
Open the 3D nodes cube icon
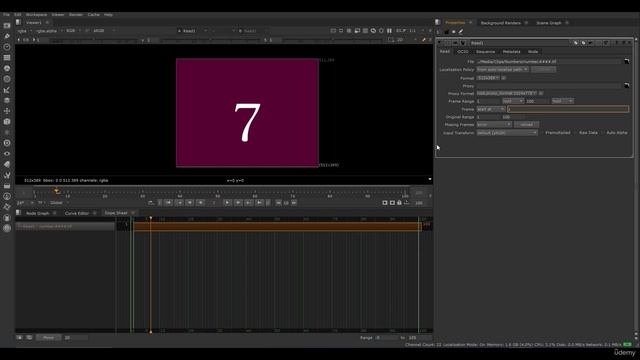coord(7,121)
